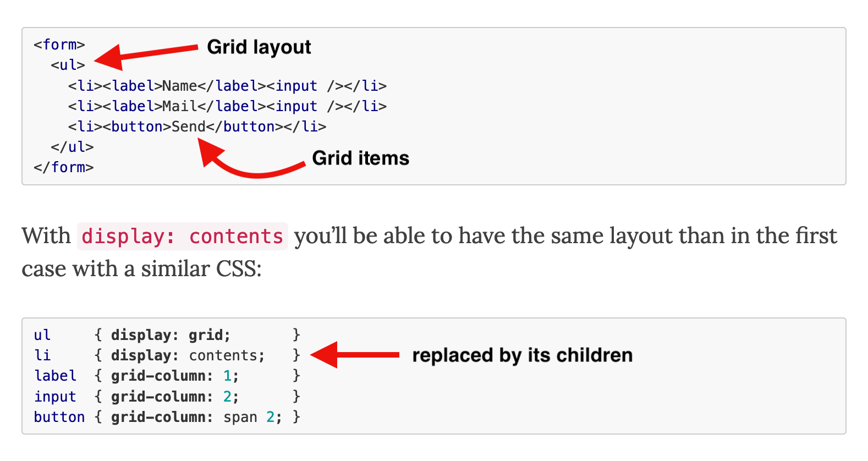The height and width of the screenshot is (461, 868).
Task: Click the opening ul tag in the HTML code
Action: (68, 65)
